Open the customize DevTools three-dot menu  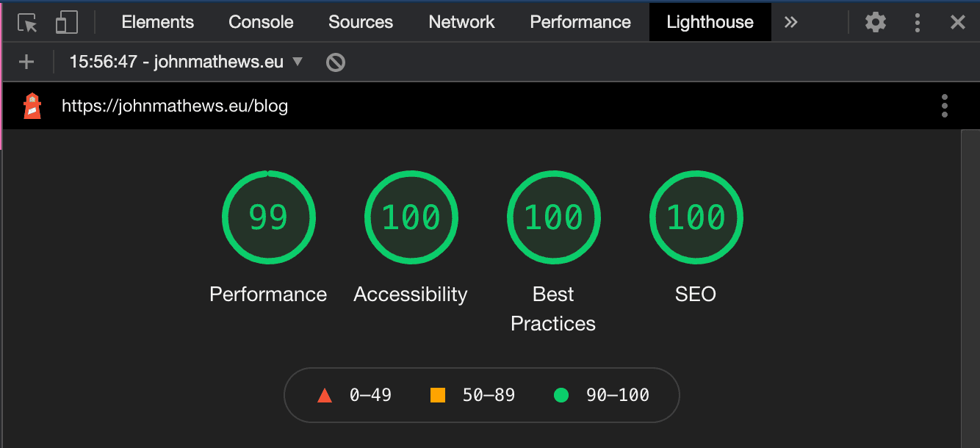point(918,22)
